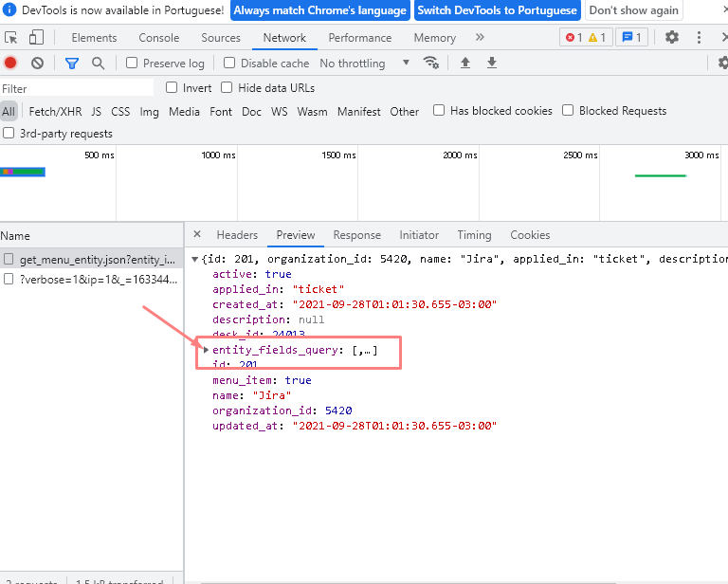Enable 3rd-party requests checkbox
The image size is (728, 584).
coord(9,133)
